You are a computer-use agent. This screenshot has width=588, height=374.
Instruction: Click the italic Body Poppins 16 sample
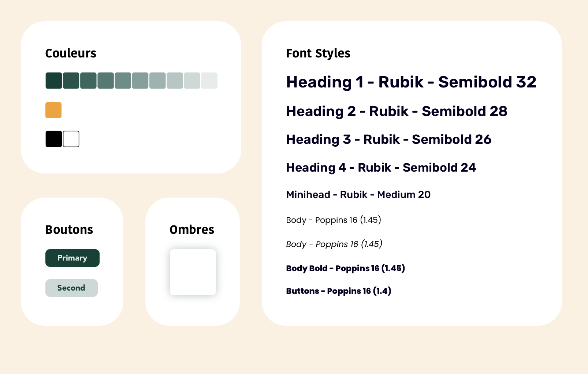[334, 244]
